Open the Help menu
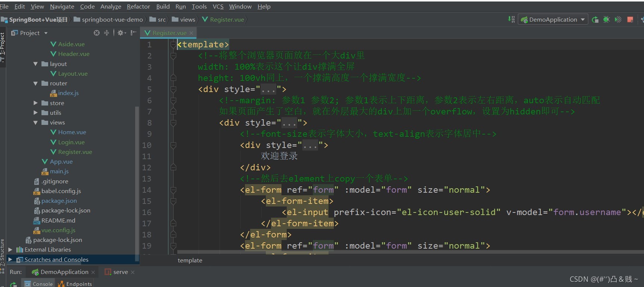This screenshot has width=644, height=287. (264, 6)
